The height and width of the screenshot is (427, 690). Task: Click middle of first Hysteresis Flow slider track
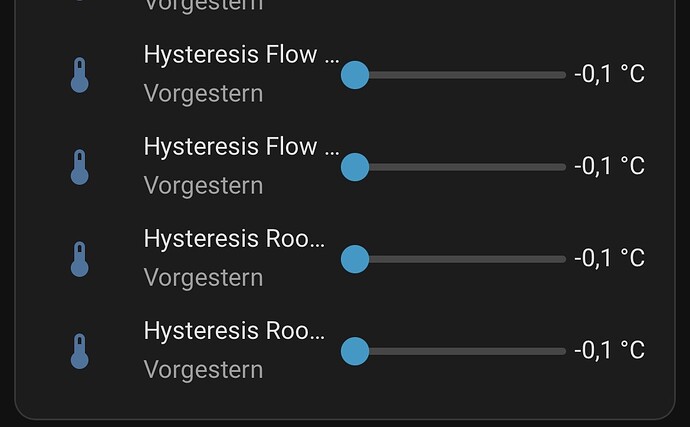[460, 75]
